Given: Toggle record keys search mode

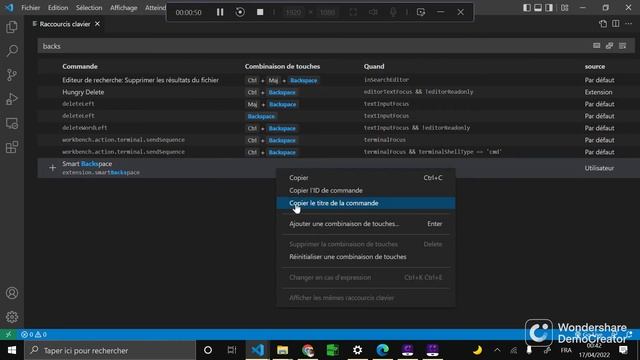Looking at the screenshot, I should coord(596,46).
